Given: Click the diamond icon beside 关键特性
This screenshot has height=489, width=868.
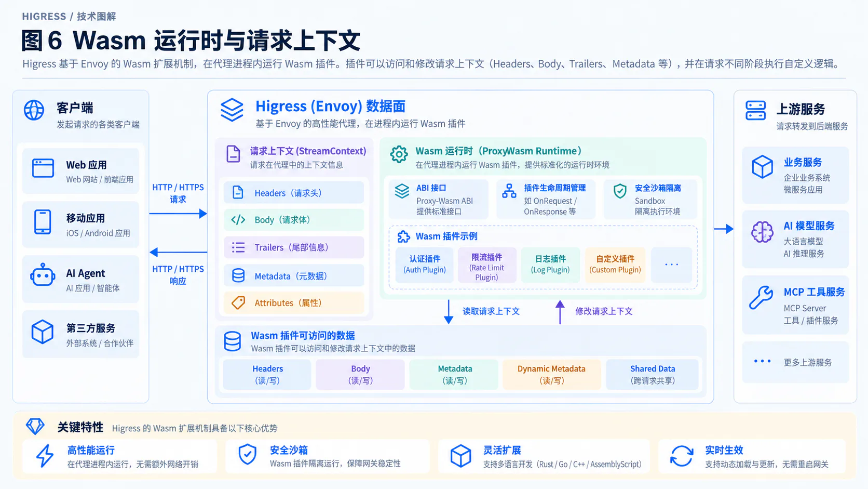Looking at the screenshot, I should point(35,426).
